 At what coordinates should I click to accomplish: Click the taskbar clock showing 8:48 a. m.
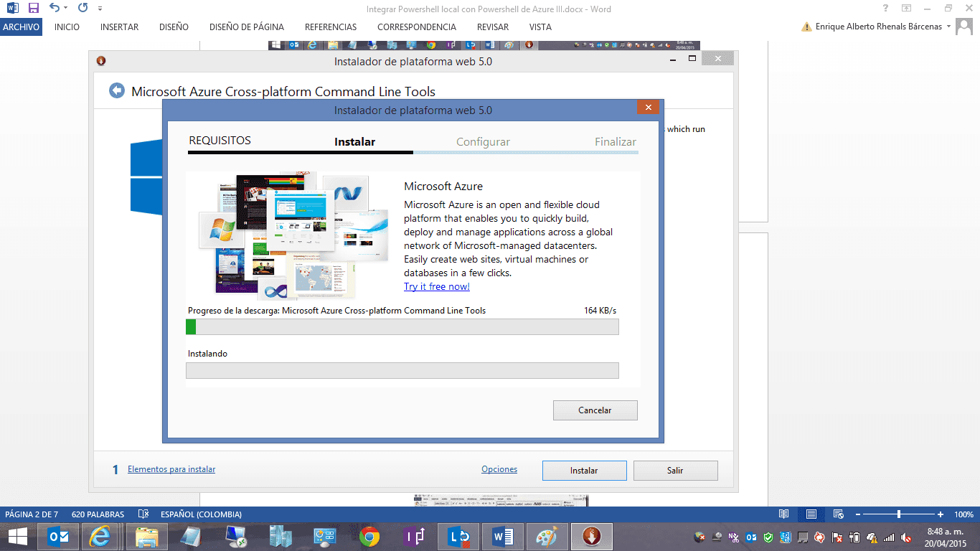[x=944, y=537]
